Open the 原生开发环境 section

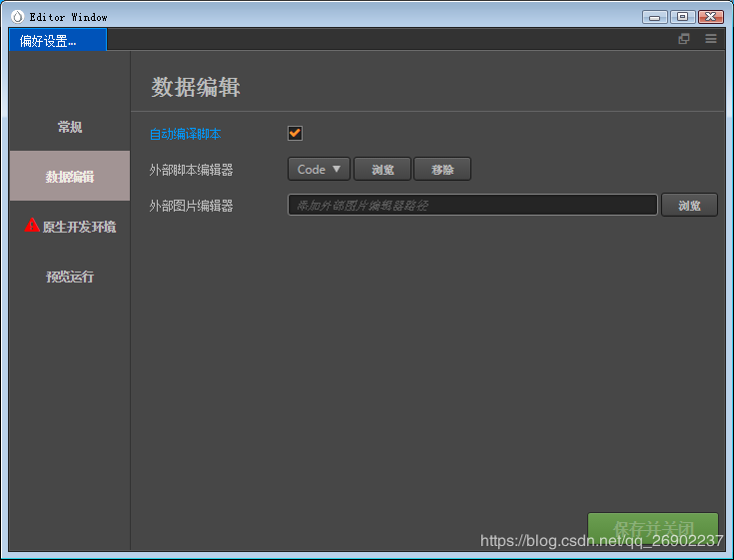coord(70,226)
